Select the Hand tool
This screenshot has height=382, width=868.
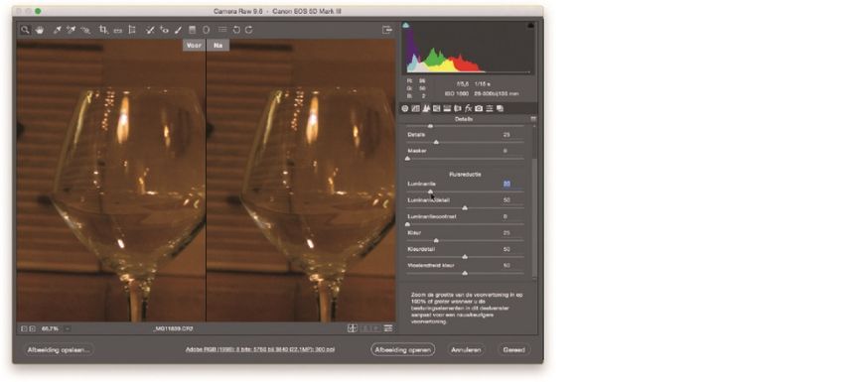click(40, 30)
